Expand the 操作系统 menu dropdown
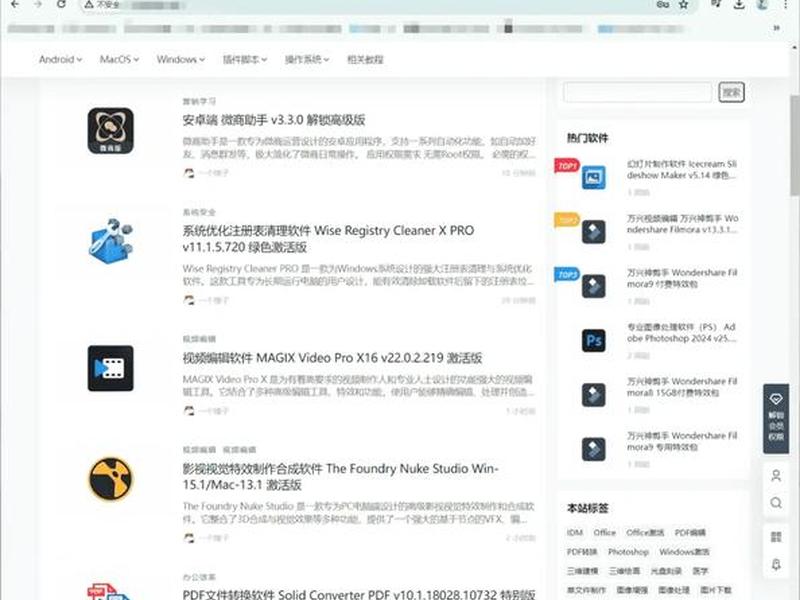The height and width of the screenshot is (600, 800). tap(307, 59)
